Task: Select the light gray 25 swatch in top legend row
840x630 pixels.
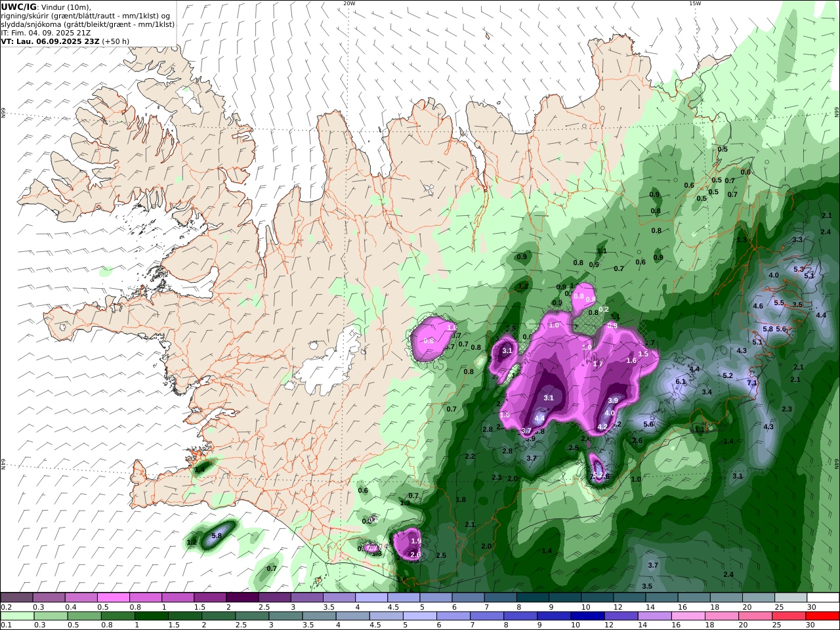Action: coord(791,598)
